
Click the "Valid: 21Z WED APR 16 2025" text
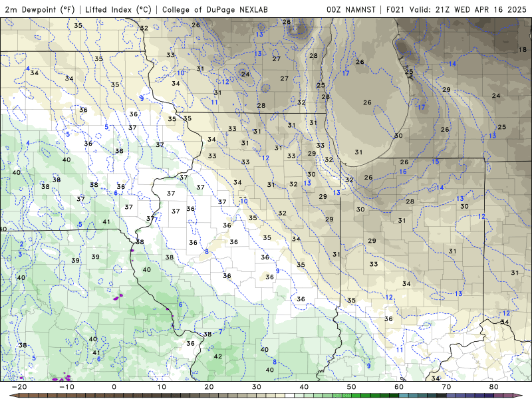pyautogui.click(x=468, y=9)
